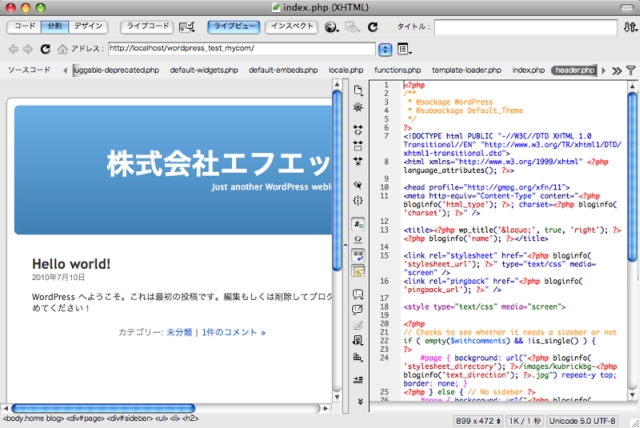Click 1K / 1 秒 download size status
640x428 pixels.
[x=524, y=421]
